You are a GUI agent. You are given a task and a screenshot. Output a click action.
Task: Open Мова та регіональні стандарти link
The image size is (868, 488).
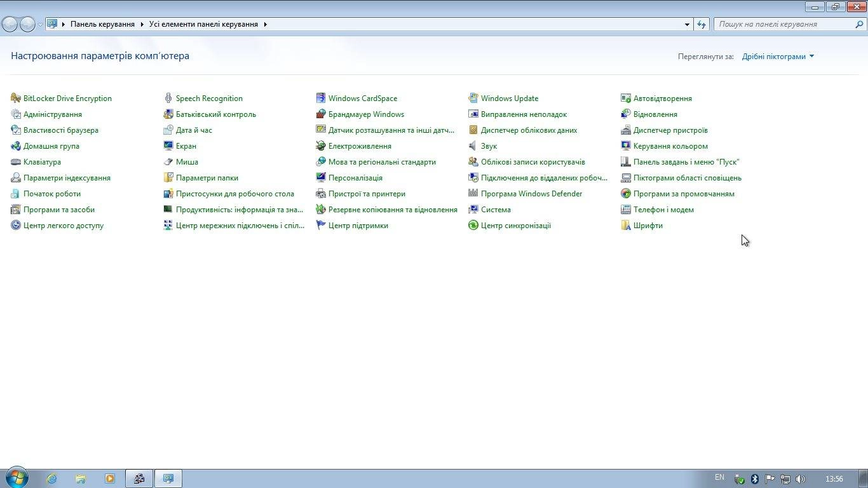382,162
